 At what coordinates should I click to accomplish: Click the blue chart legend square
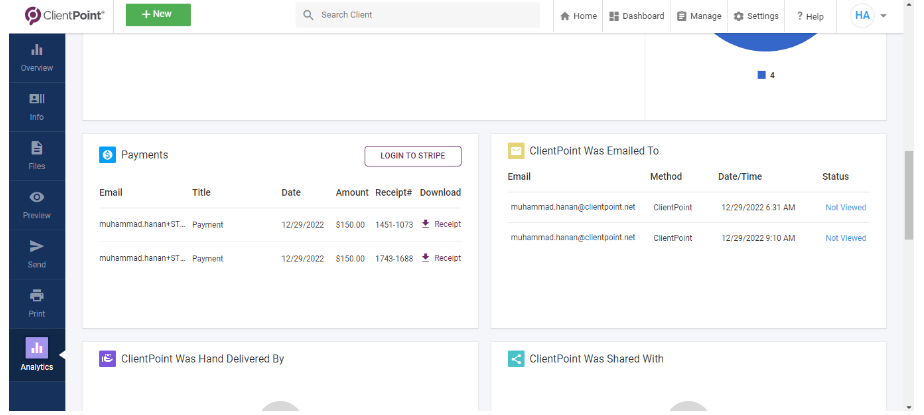pos(761,75)
